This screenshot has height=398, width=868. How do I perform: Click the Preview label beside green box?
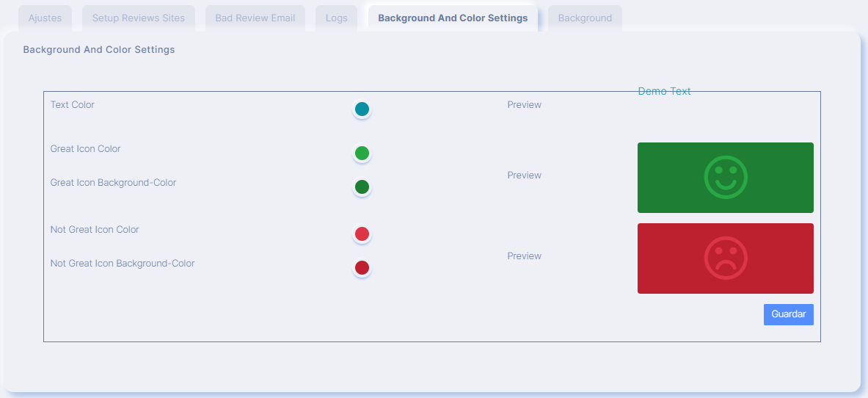point(524,176)
